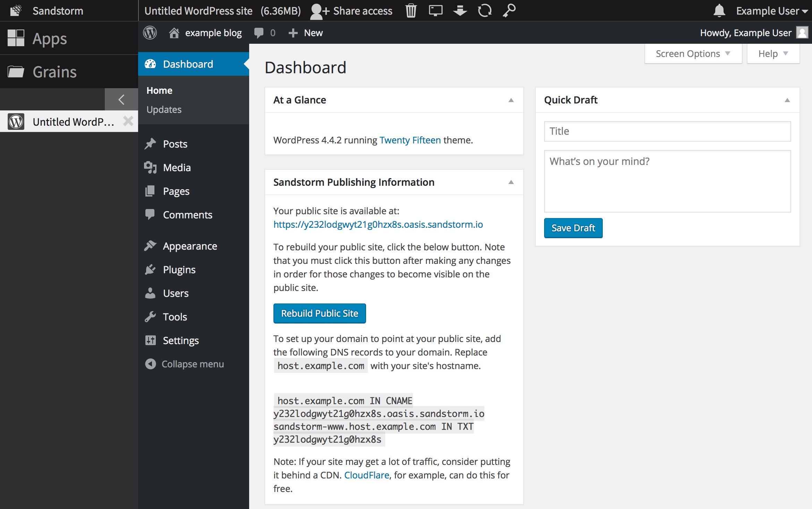Screen dimensions: 812x509
Task: Click the Save Draft button
Action: [x=573, y=228]
